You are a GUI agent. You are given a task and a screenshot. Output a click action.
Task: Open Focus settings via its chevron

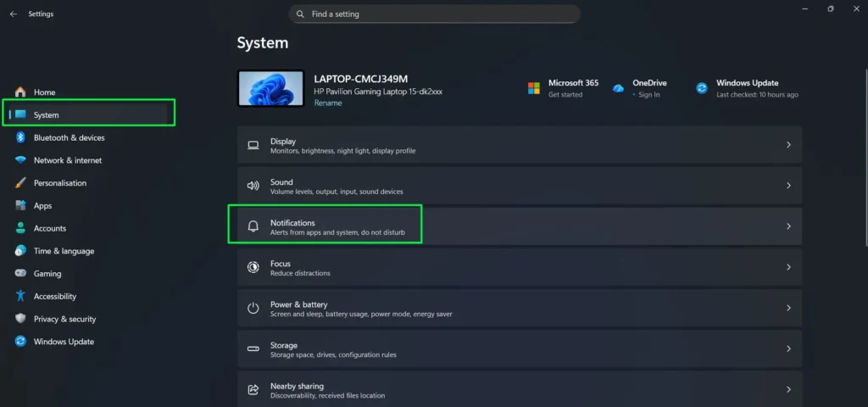789,267
